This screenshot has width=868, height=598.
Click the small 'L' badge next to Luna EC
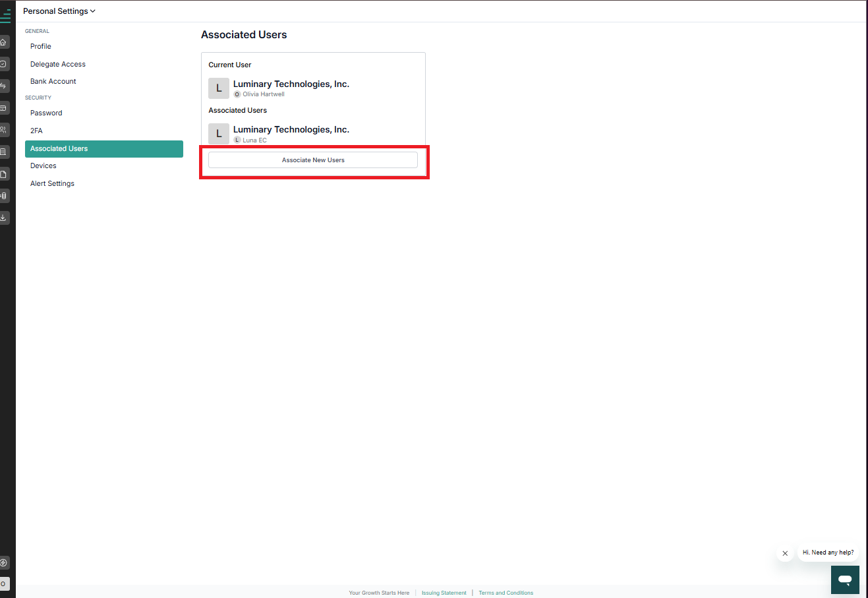click(x=237, y=140)
